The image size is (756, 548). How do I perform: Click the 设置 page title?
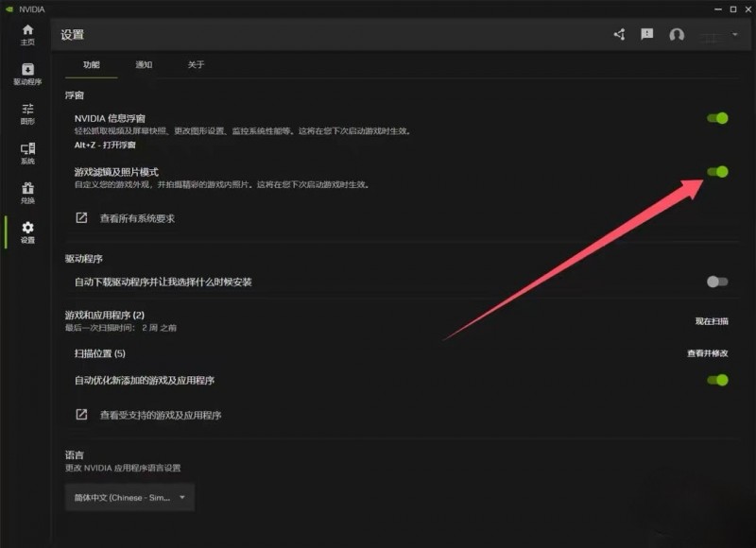tap(73, 35)
